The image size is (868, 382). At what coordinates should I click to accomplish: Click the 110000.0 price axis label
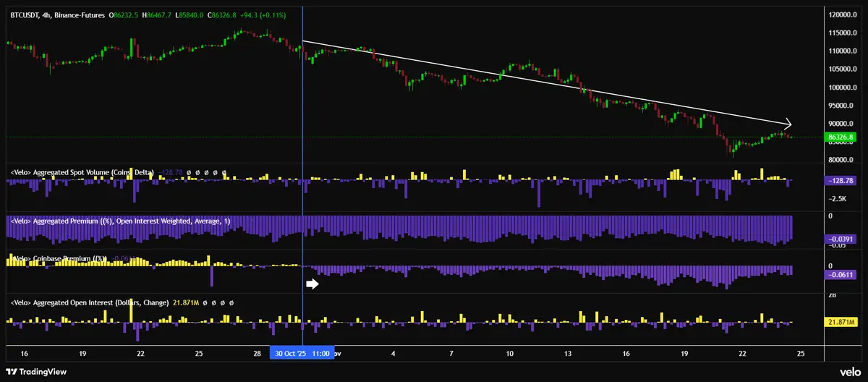click(843, 51)
